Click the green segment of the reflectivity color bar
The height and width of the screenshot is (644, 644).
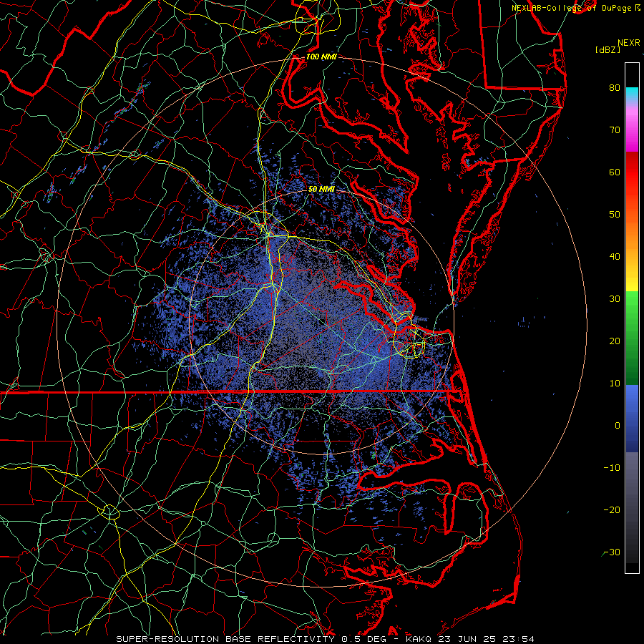pyautogui.click(x=632, y=338)
